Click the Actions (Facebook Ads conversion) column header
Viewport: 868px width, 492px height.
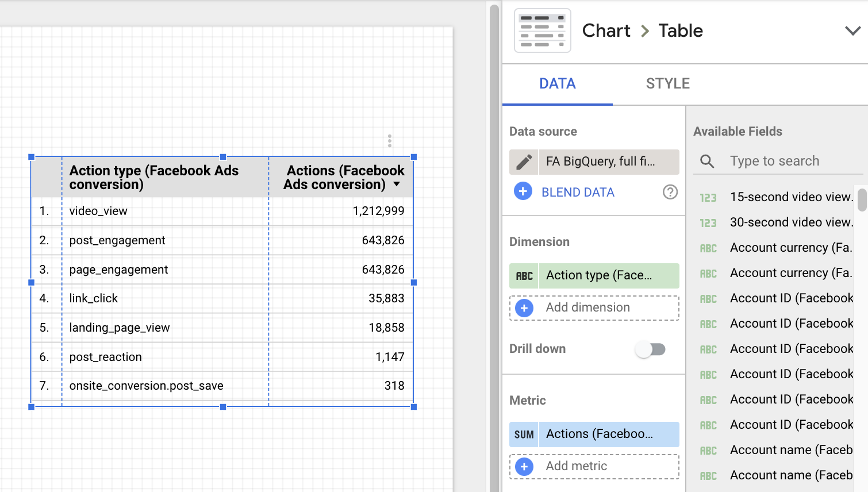coord(341,177)
